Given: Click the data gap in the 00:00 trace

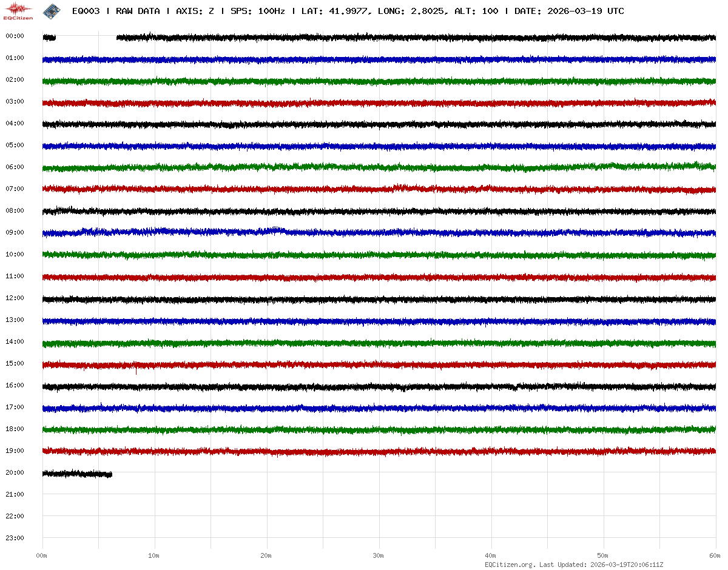Looking at the screenshot, I should [x=86, y=38].
